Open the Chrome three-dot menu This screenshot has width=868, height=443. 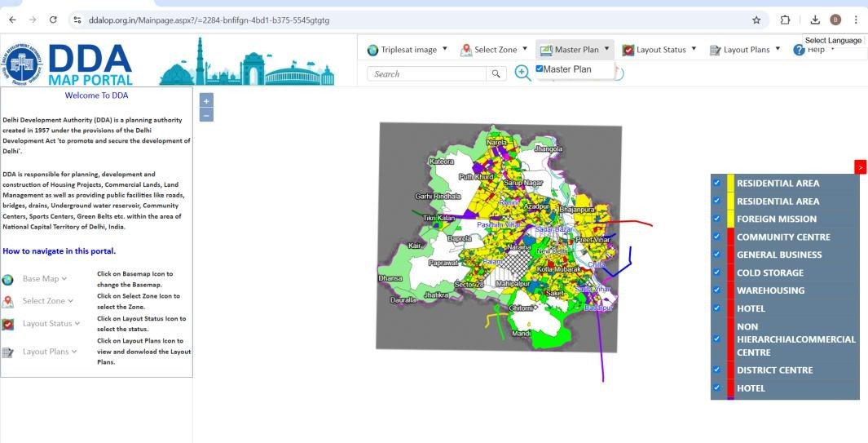pyautogui.click(x=856, y=20)
